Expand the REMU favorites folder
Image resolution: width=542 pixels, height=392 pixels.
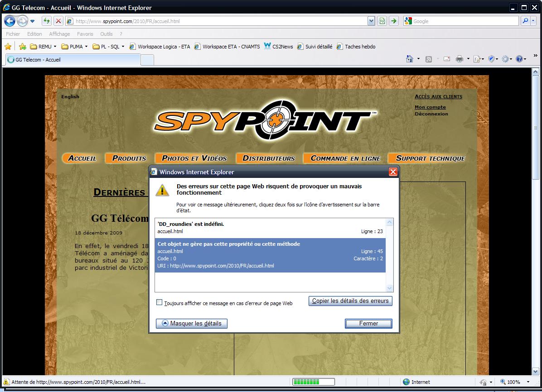(x=43, y=46)
